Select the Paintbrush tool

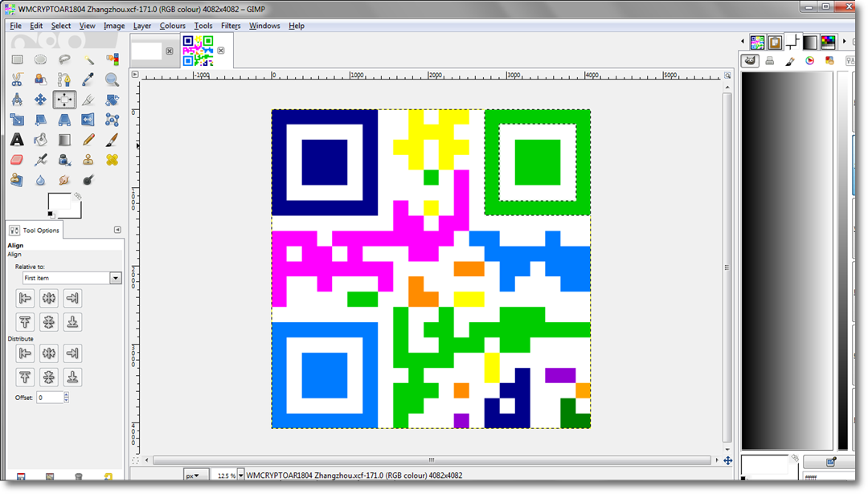coord(112,140)
